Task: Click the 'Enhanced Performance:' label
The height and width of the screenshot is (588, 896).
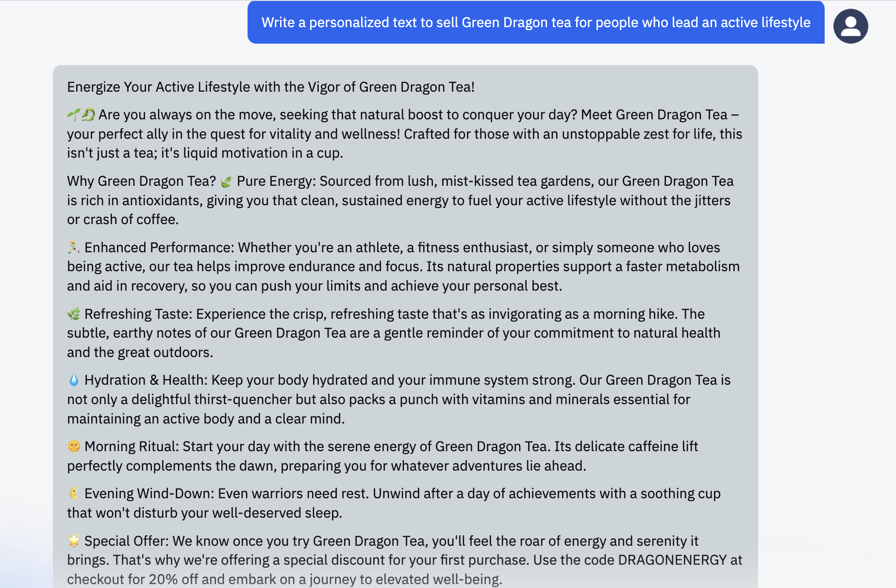Action: [x=159, y=248]
